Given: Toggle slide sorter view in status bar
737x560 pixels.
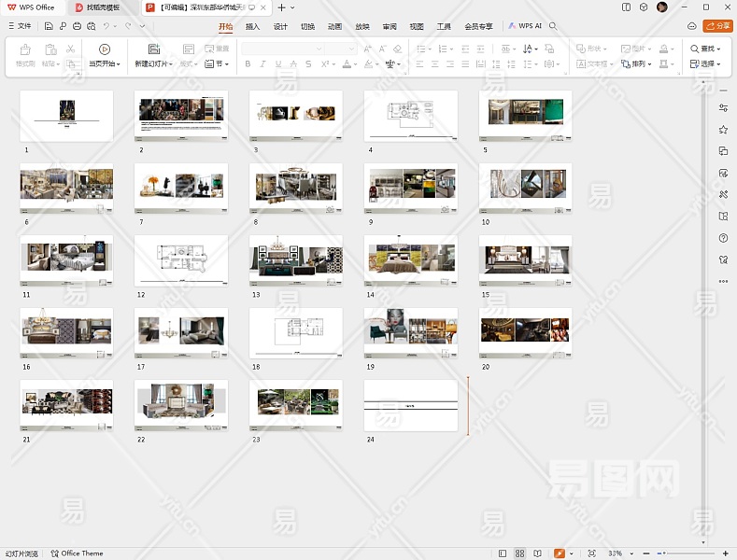Looking at the screenshot, I should 519,553.
